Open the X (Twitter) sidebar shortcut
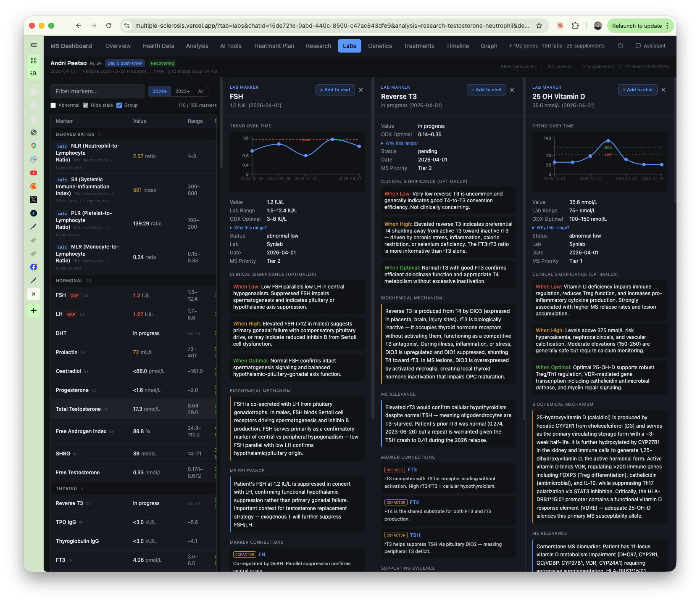 pyautogui.click(x=34, y=200)
